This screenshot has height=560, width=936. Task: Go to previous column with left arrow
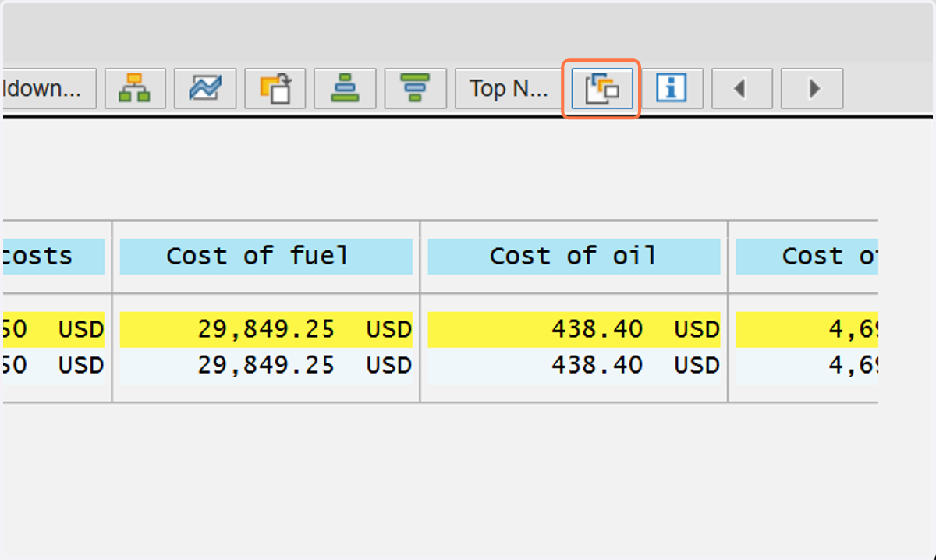pos(742,88)
